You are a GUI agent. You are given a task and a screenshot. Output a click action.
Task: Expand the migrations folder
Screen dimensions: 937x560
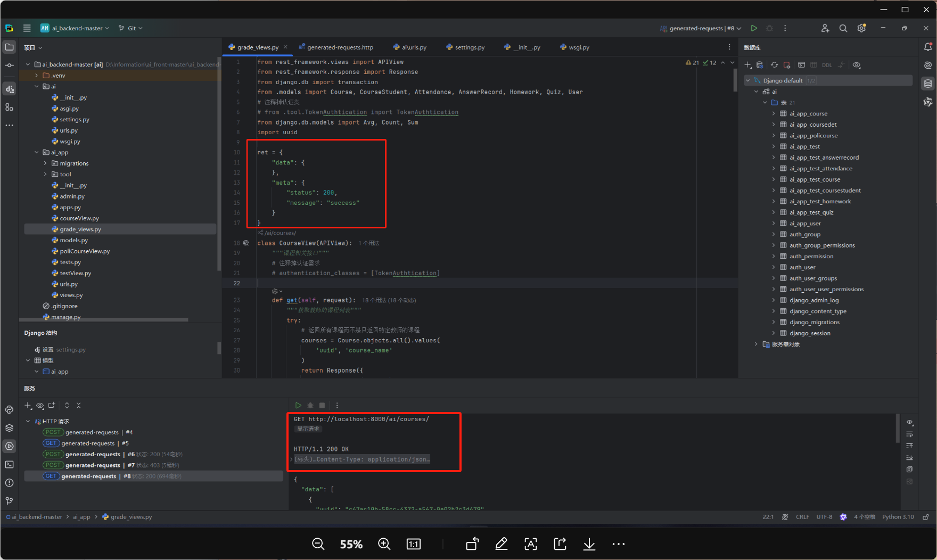pyautogui.click(x=45, y=163)
